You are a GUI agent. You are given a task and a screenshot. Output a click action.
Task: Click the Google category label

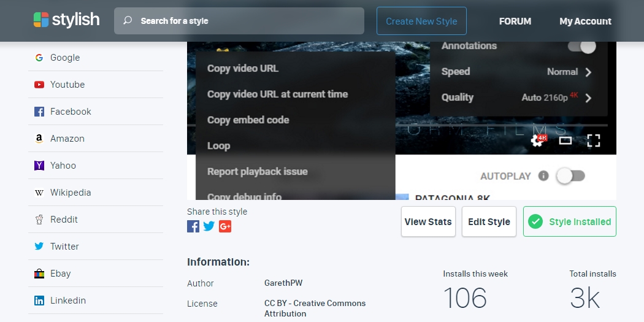coord(65,58)
